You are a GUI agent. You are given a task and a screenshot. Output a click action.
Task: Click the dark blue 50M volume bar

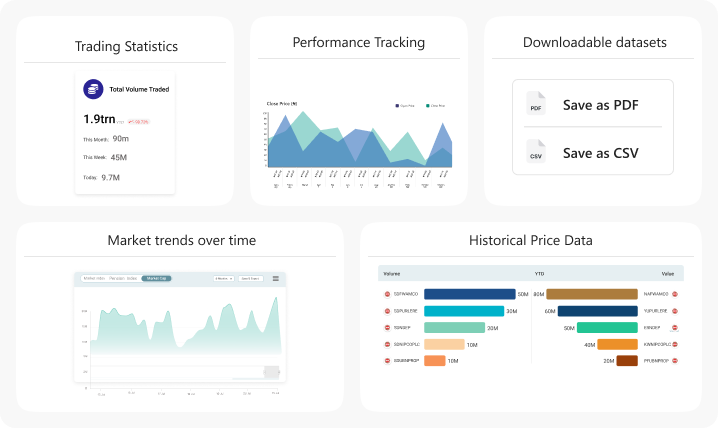(x=469, y=294)
